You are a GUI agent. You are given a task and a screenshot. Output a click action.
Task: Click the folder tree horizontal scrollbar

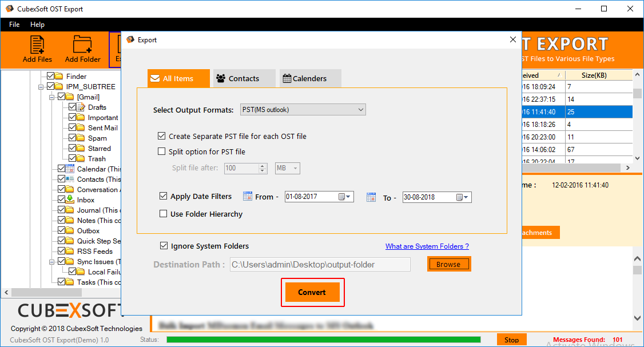point(47,292)
